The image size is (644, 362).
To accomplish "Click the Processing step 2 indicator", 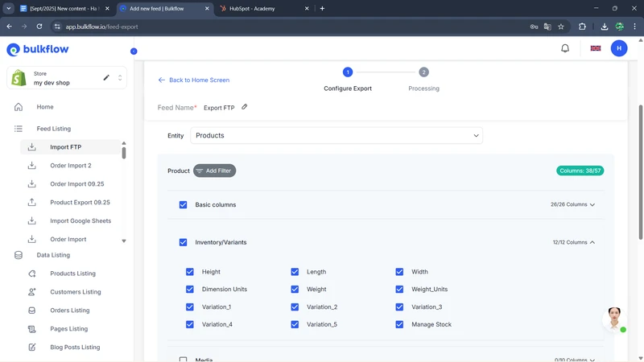I will click(423, 72).
